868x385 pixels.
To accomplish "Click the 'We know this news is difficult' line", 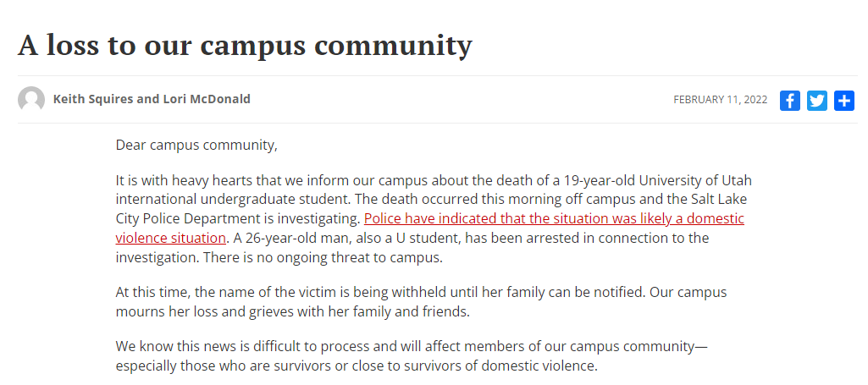I will point(412,347).
